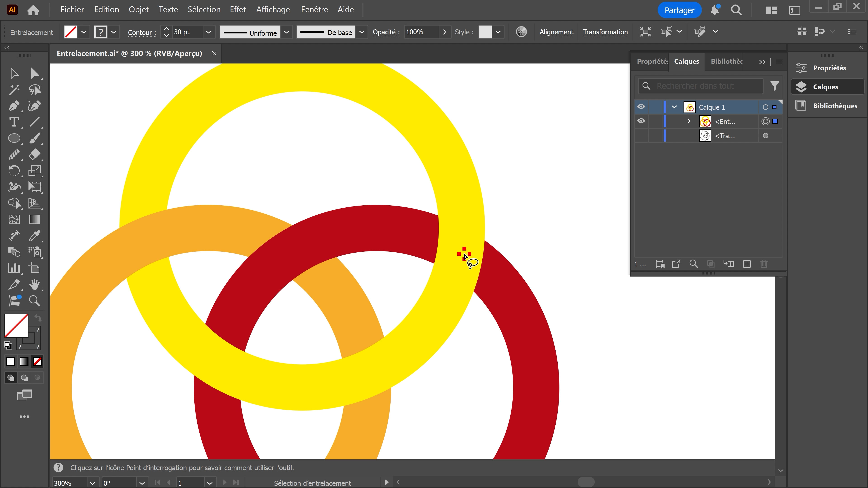Show the hidden <Tra... sublayer
Screen dimensions: 868x488
(641, 136)
